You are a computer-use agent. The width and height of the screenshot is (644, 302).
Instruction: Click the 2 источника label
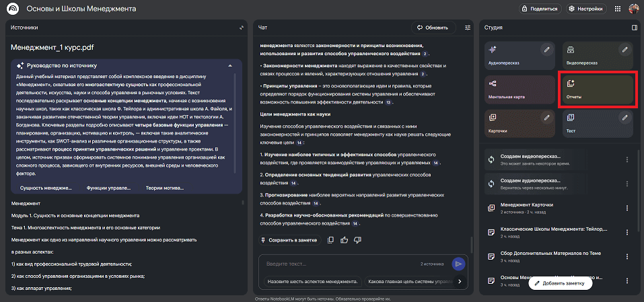click(x=431, y=264)
